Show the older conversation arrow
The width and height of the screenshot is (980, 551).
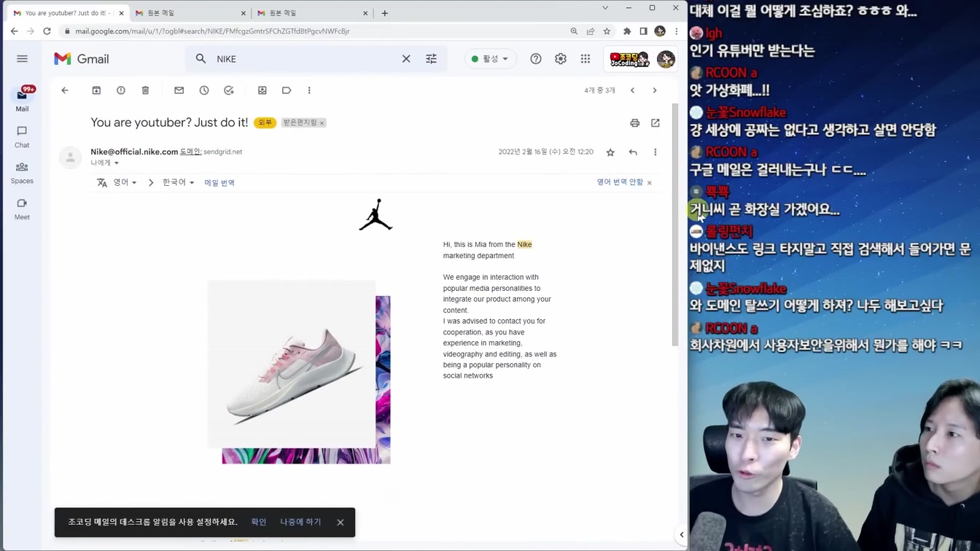(x=655, y=90)
